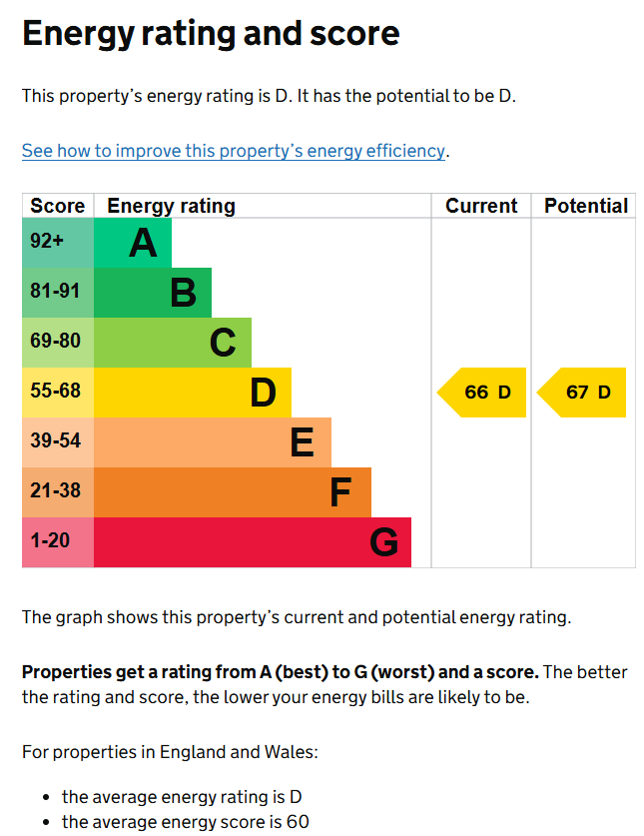Click the 92+ score cell
Screen dimensions: 644x836
(x=58, y=243)
